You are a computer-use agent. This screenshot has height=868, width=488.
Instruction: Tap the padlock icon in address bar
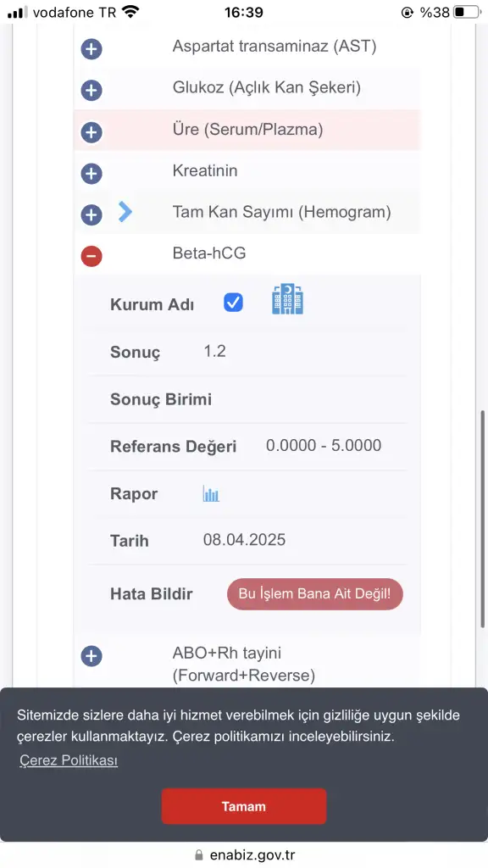click(x=199, y=855)
